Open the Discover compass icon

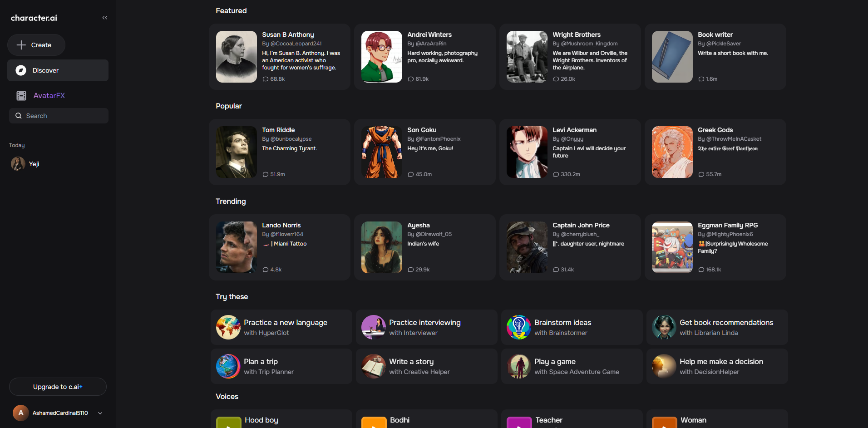click(21, 70)
